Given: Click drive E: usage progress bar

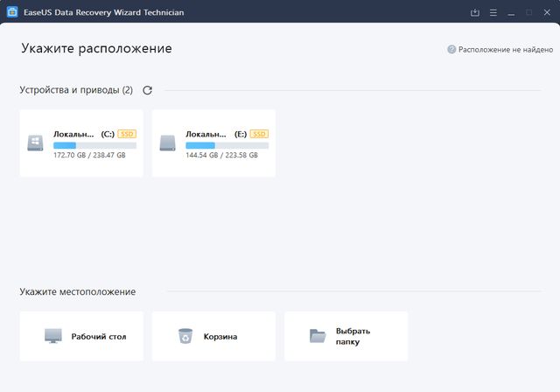Looking at the screenshot, I should (227, 145).
